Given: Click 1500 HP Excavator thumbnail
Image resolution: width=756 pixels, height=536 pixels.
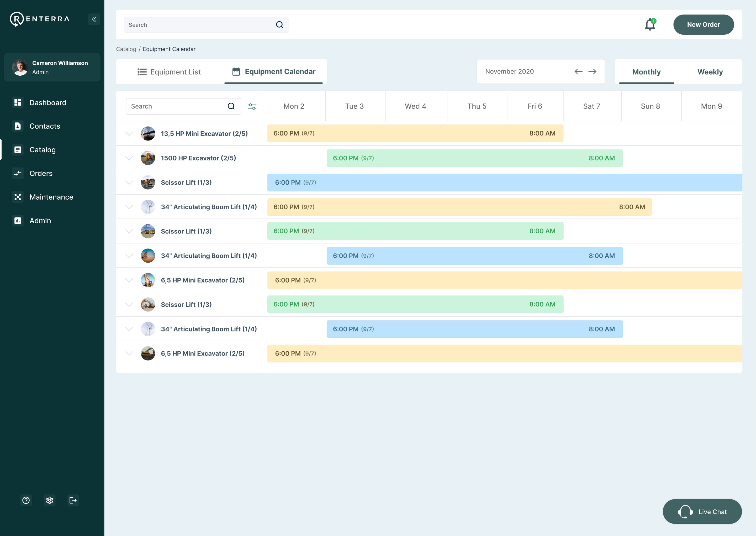Looking at the screenshot, I should point(148,158).
